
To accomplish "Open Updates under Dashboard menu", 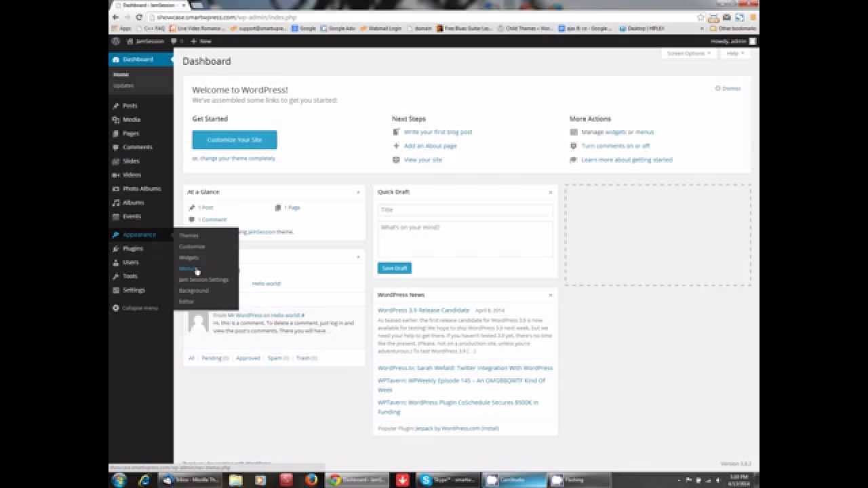I will pyautogui.click(x=123, y=85).
